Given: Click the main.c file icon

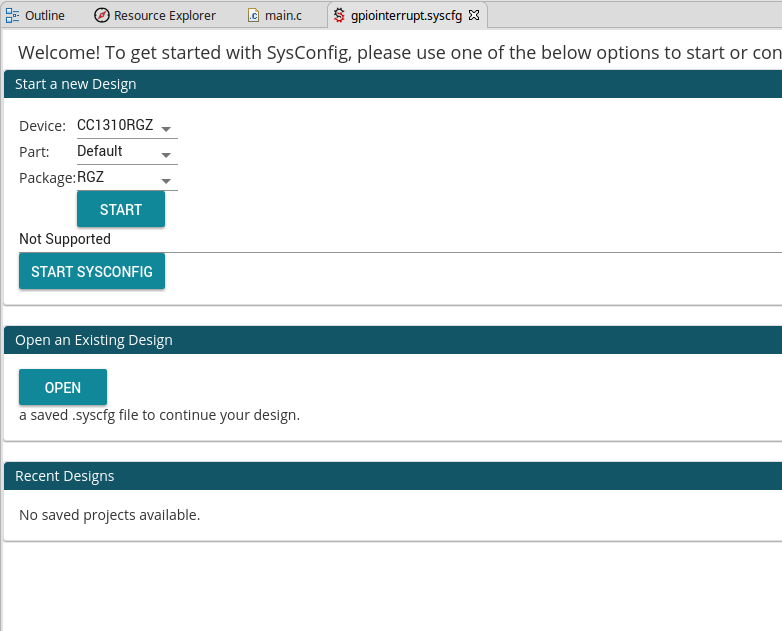Looking at the screenshot, I should [254, 15].
